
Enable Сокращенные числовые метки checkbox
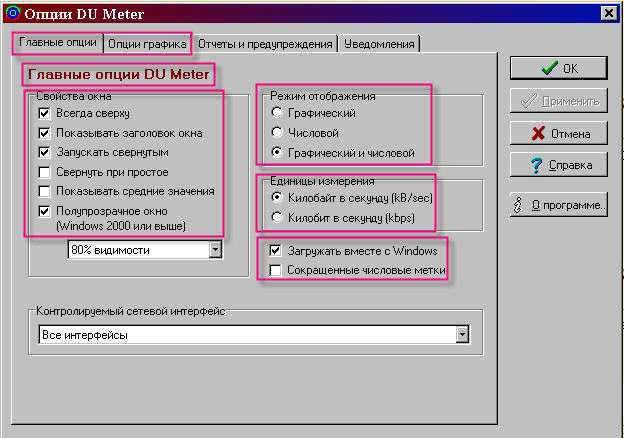click(x=275, y=270)
